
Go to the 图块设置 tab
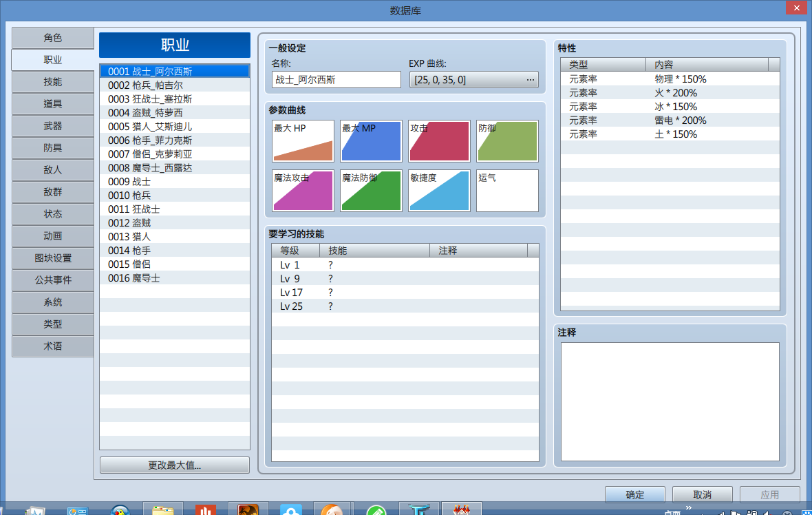[x=53, y=258]
